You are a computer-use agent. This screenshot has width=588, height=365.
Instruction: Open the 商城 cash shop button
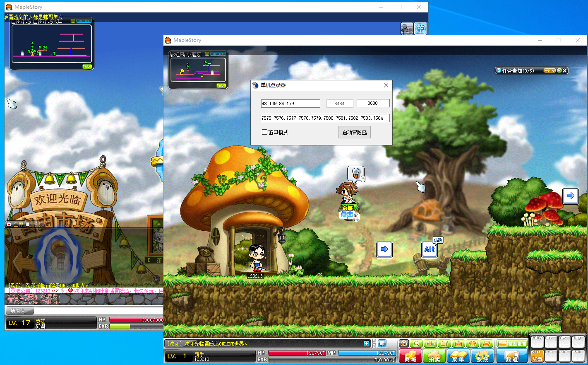pyautogui.click(x=410, y=356)
